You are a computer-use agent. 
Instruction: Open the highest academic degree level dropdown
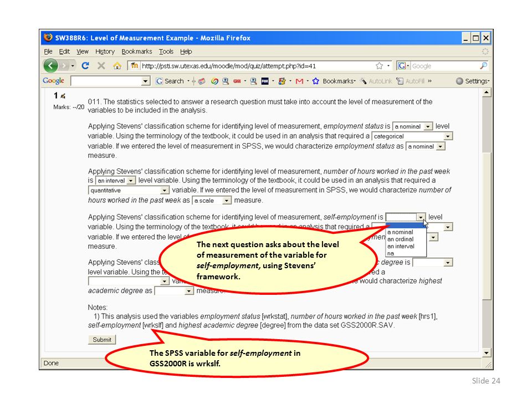433,263
